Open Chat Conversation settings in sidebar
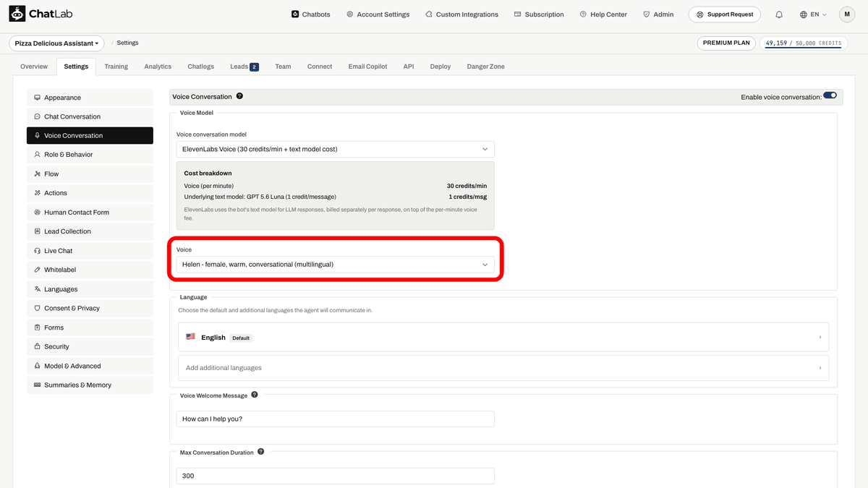Screen dimensions: 868x488 click(90, 116)
